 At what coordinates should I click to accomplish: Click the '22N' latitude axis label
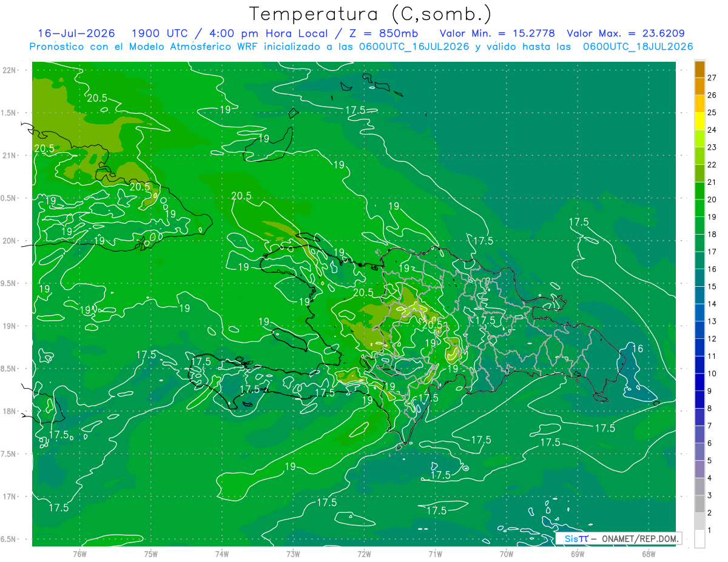(10, 70)
